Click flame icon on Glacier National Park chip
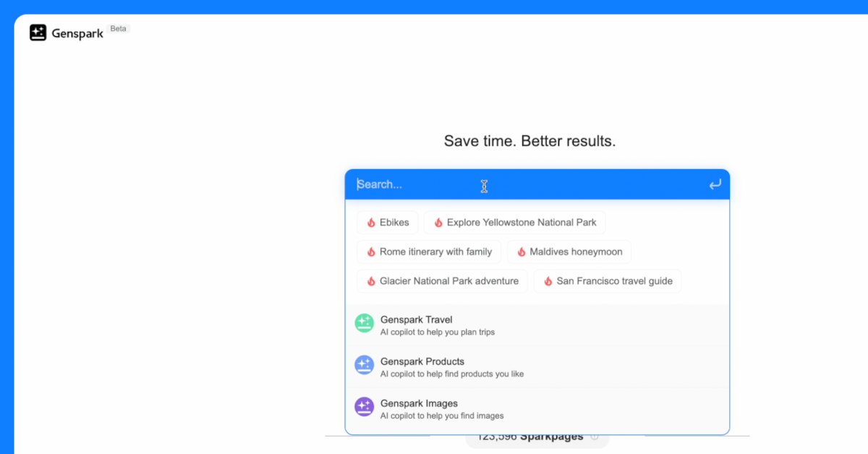868x454 pixels. [371, 281]
